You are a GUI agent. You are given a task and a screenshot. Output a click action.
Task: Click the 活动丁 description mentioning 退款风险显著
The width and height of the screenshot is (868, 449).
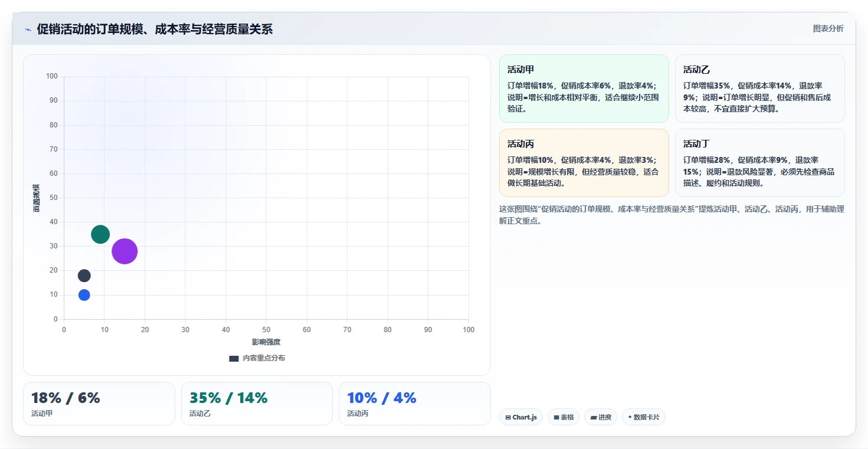click(x=759, y=172)
